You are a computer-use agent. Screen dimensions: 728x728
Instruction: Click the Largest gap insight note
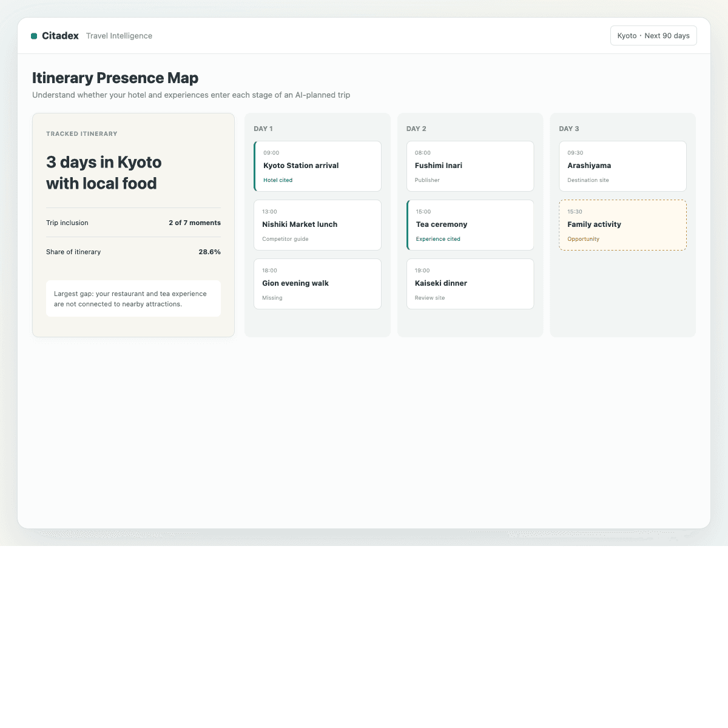tap(133, 298)
